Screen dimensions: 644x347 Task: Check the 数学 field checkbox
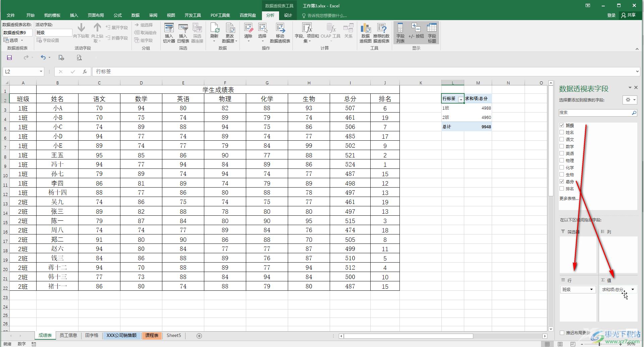(561, 146)
